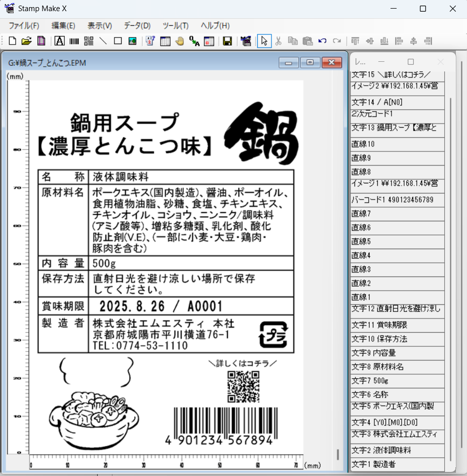The image size is (467, 476).
Task: Click the purple document icon
Action: point(41,41)
